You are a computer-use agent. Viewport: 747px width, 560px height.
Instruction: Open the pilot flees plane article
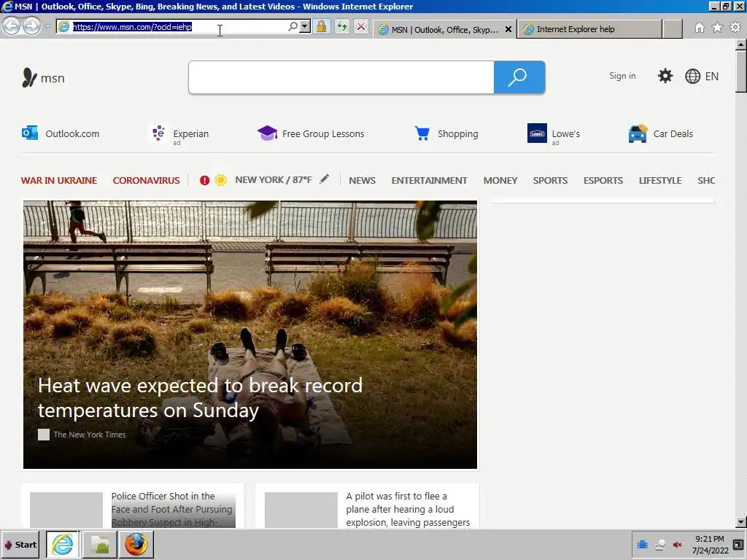(408, 509)
